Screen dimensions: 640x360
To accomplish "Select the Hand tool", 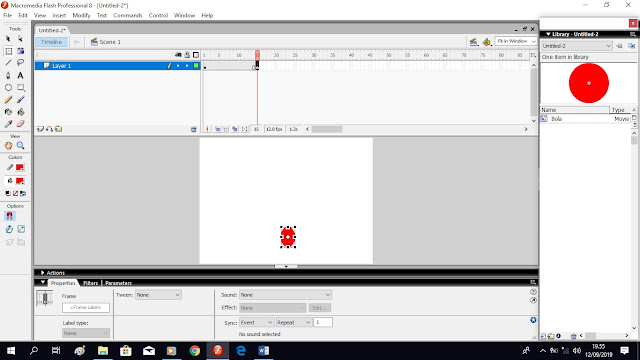I will point(8,145).
